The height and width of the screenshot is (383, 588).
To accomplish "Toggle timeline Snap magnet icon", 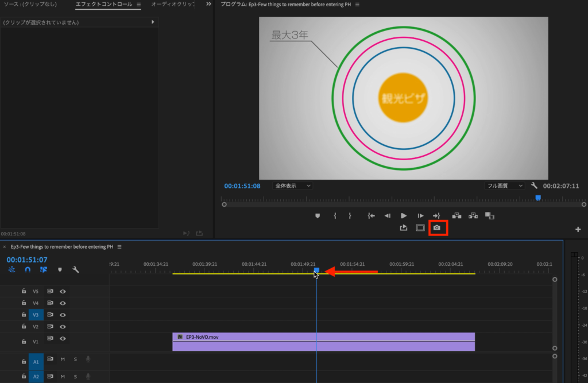I will click(27, 269).
